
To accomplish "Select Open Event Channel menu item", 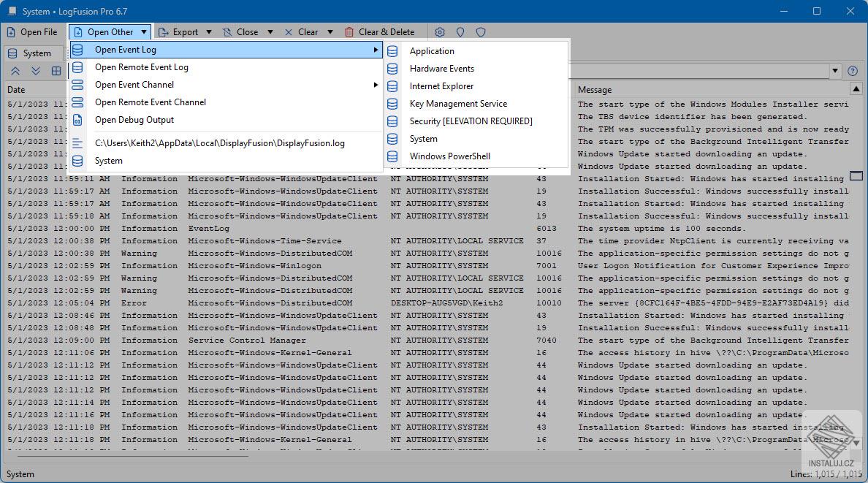I will pyautogui.click(x=226, y=85).
